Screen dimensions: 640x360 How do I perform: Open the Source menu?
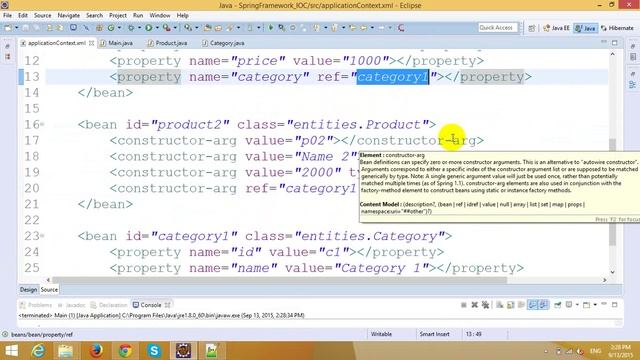42,16
